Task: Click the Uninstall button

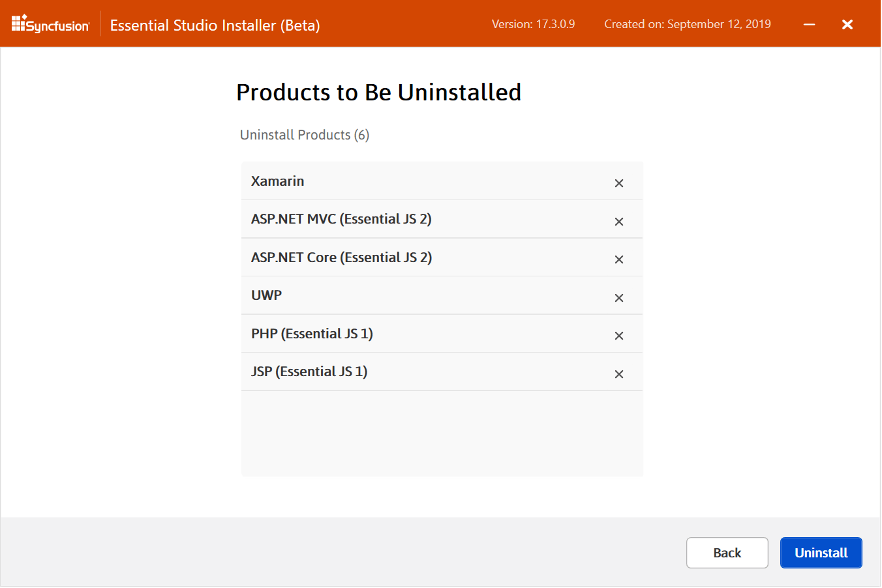Action: click(x=821, y=553)
